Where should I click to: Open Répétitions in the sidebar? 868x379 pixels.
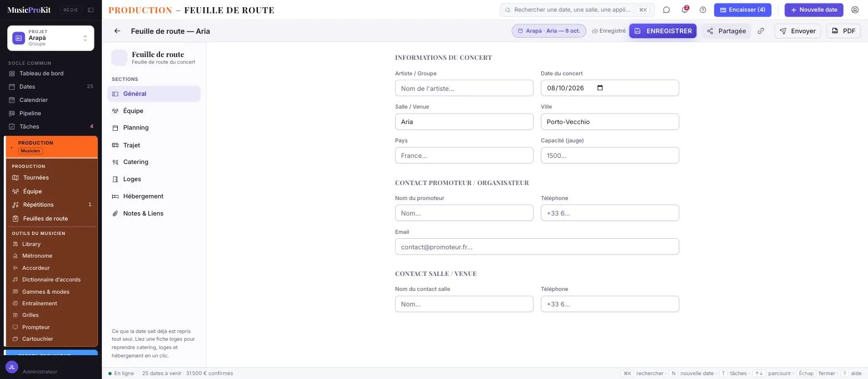tap(51, 204)
